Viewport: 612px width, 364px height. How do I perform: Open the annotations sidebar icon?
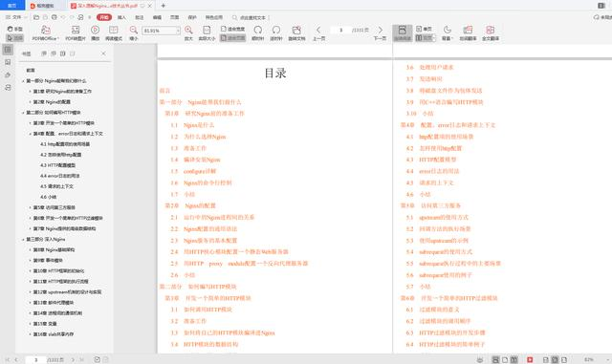point(8,75)
